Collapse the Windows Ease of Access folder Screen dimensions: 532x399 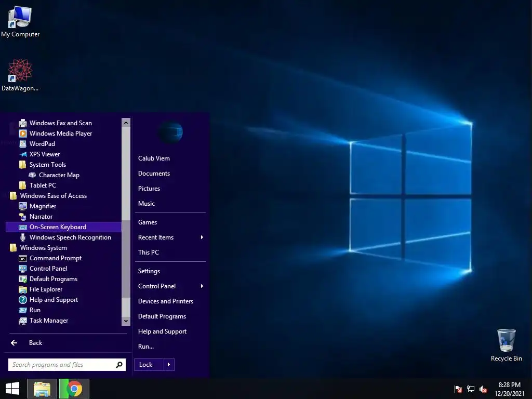48,196
